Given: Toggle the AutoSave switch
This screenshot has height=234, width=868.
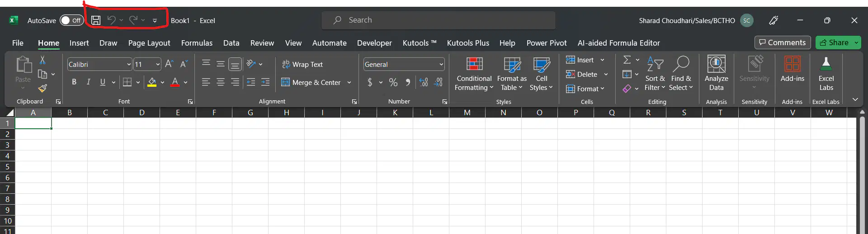Looking at the screenshot, I should [72, 20].
